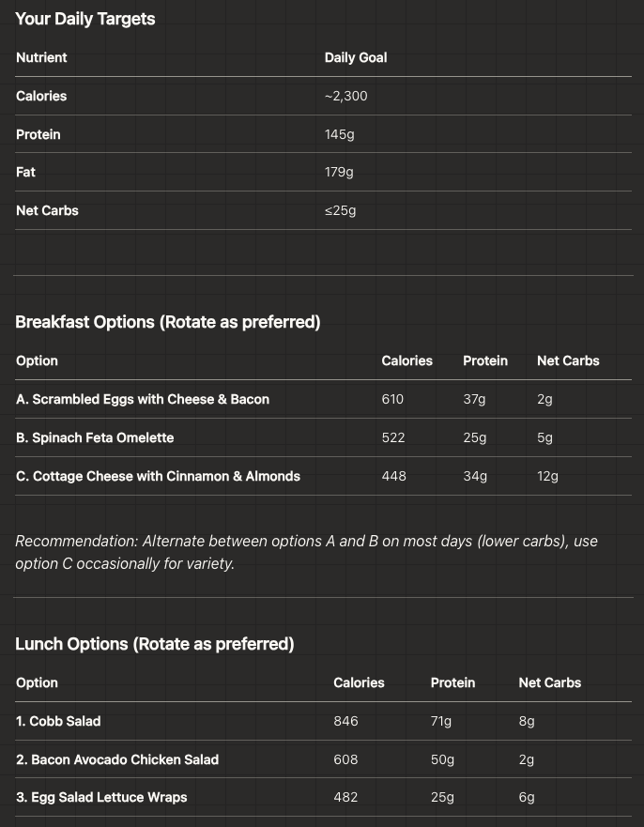The height and width of the screenshot is (827, 644).
Task: Click Cottage Cheese with Cinnamon & Almonds
Action: (x=158, y=476)
